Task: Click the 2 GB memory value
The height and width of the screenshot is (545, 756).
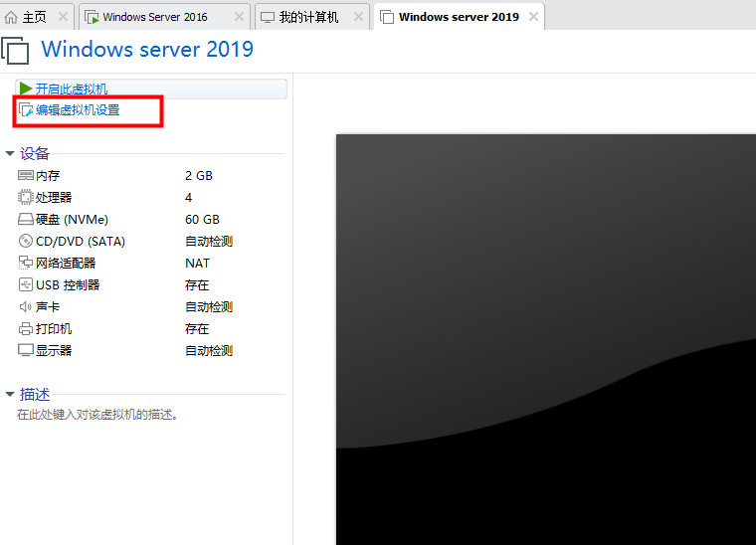Action: tap(199, 175)
